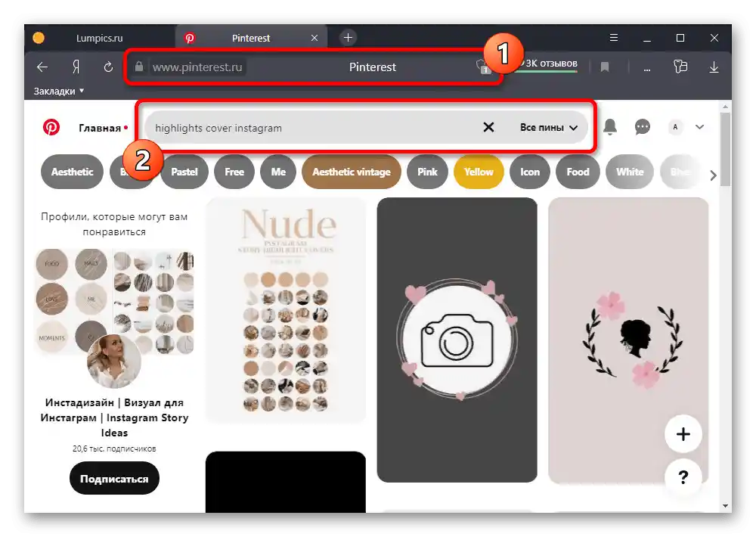Select the Pink filter chip
The width and height of the screenshot is (756, 537).
[x=427, y=172]
